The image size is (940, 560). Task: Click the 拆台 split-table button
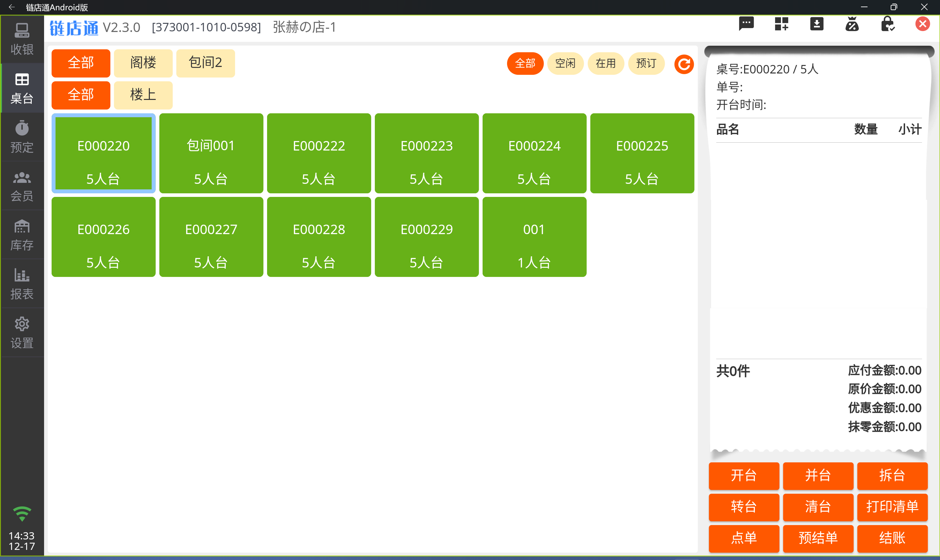[892, 475]
